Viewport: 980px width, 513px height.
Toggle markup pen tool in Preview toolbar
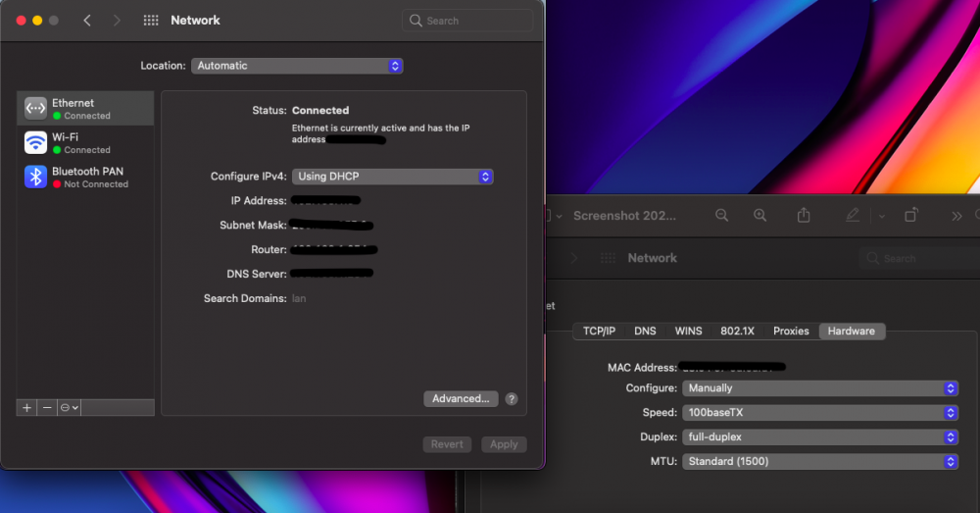(853, 215)
